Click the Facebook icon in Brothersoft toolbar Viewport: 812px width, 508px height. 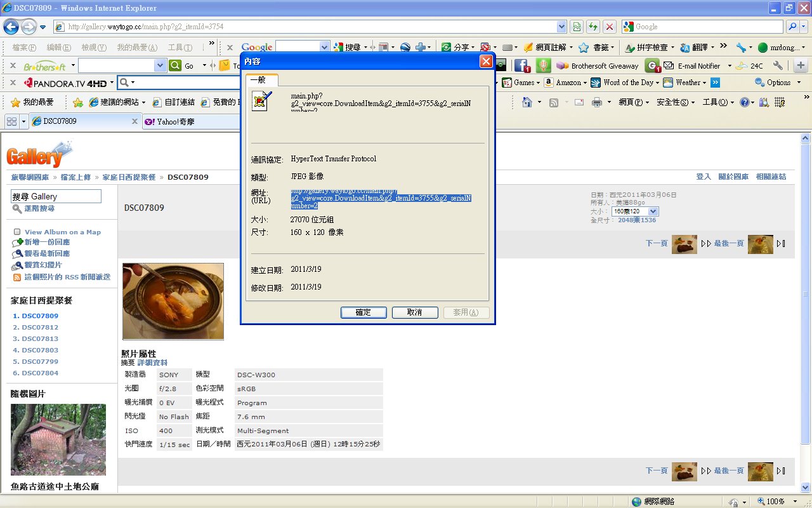[x=521, y=65]
